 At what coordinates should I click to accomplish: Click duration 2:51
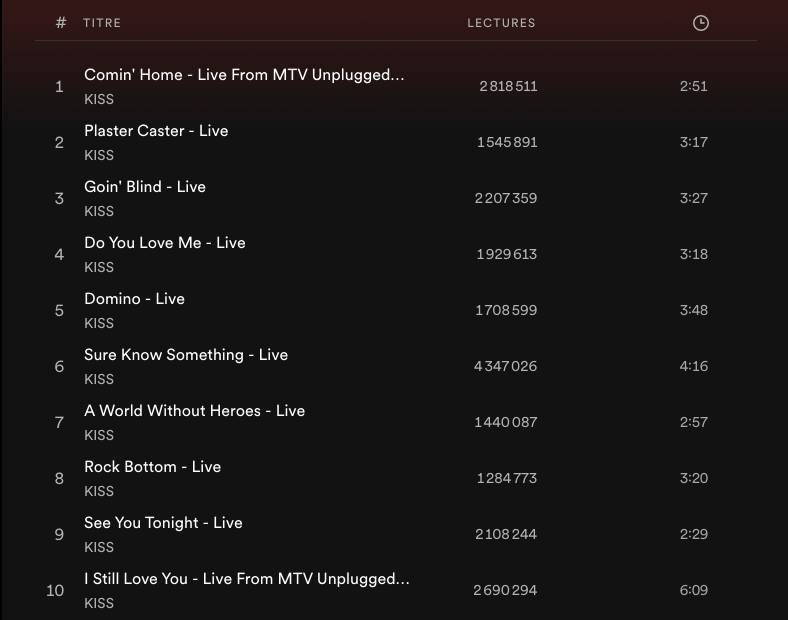(x=694, y=86)
